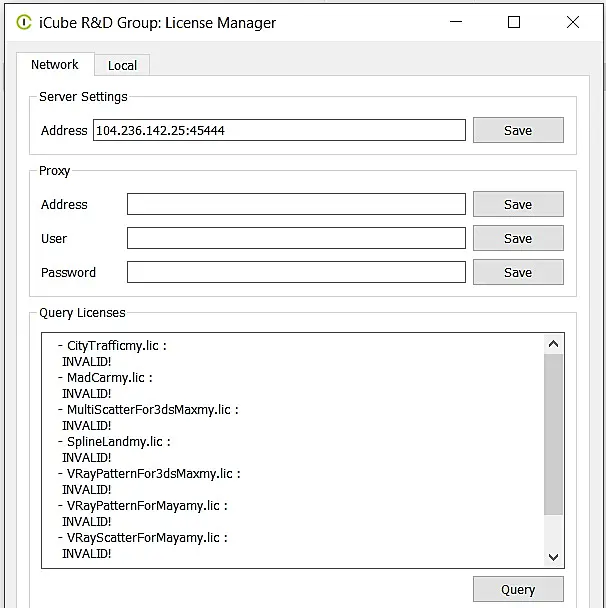Switch to the Local tab

pyautogui.click(x=122, y=65)
